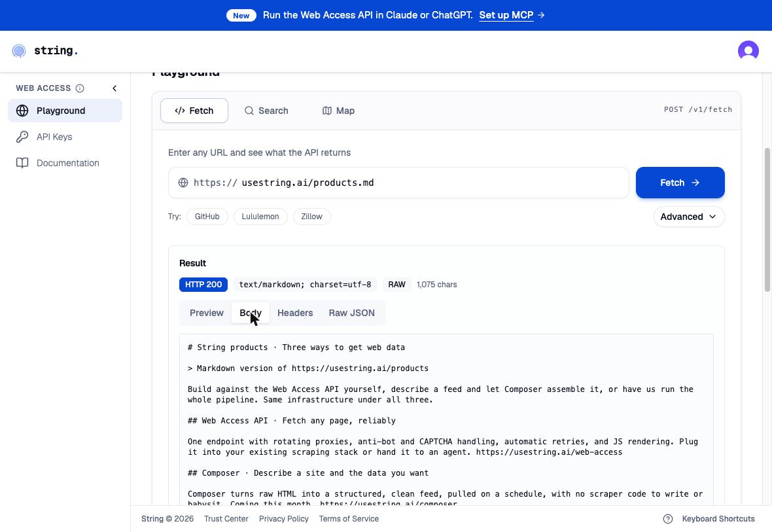This screenshot has width=772, height=532.
Task: Open the user profile avatar
Action: pyautogui.click(x=748, y=51)
